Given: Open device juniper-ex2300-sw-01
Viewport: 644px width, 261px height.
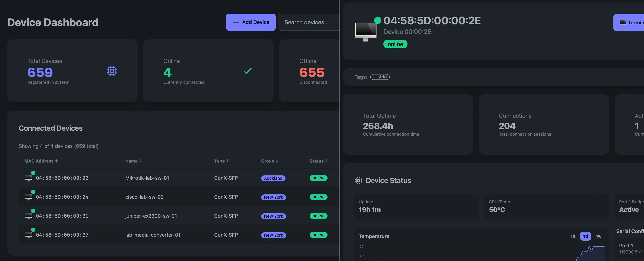Looking at the screenshot, I should pos(151,216).
